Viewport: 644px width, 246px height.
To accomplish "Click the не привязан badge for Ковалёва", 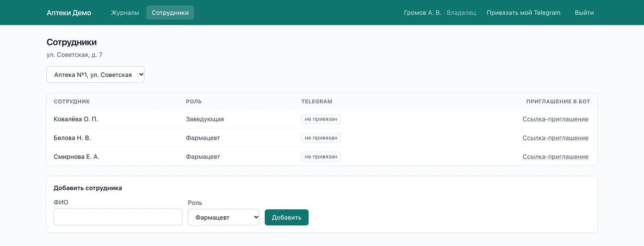I will coord(321,119).
